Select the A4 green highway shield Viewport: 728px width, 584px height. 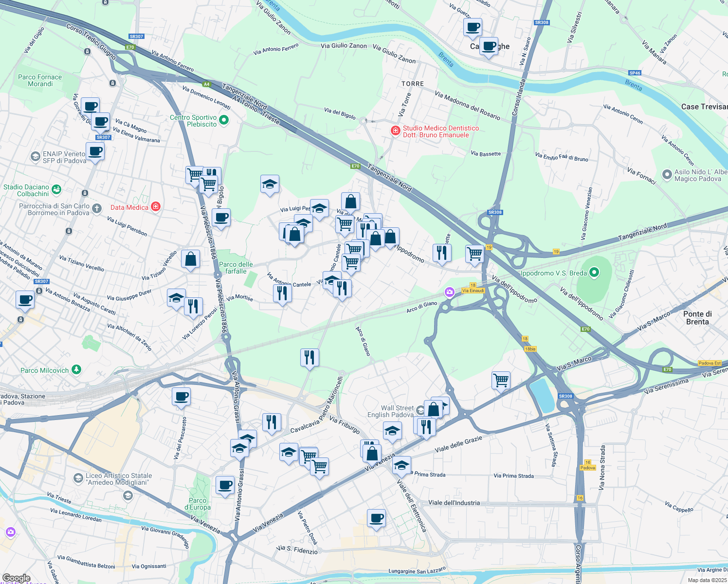coord(206,84)
